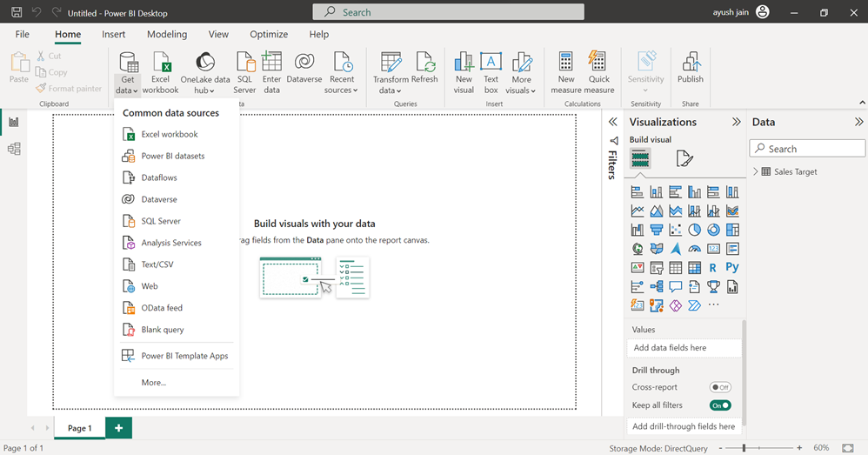868x455 pixels.
Task: Open the File menu
Action: point(22,34)
